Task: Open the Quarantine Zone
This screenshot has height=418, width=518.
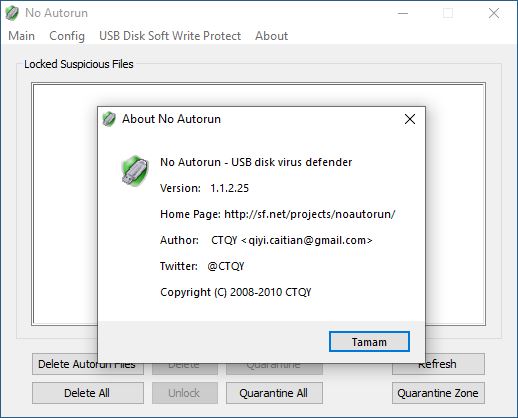Action: 438,393
